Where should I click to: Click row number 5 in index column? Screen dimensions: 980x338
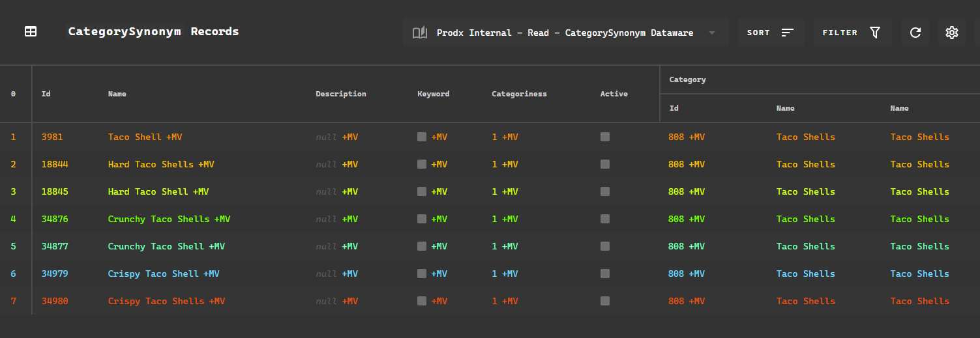click(x=13, y=246)
